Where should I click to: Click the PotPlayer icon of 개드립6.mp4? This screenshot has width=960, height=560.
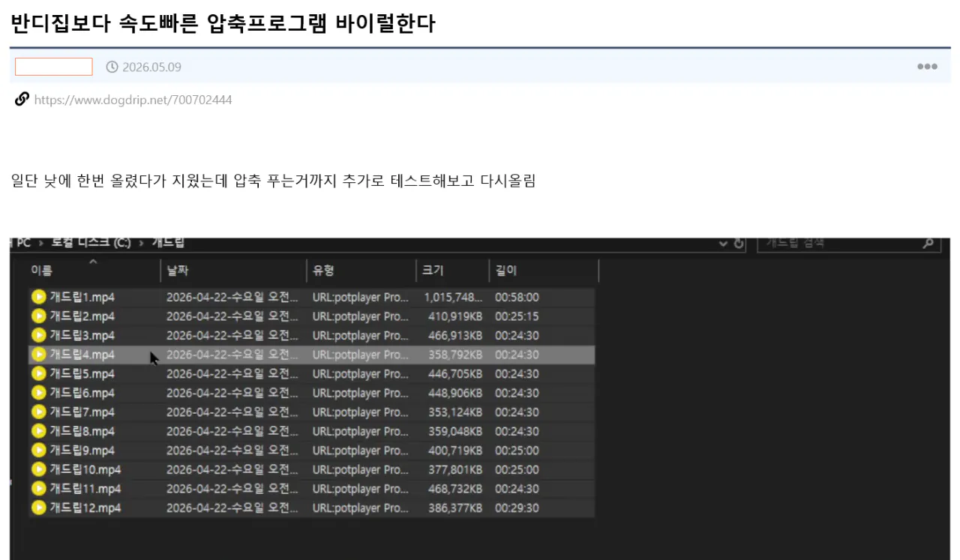tap(39, 393)
